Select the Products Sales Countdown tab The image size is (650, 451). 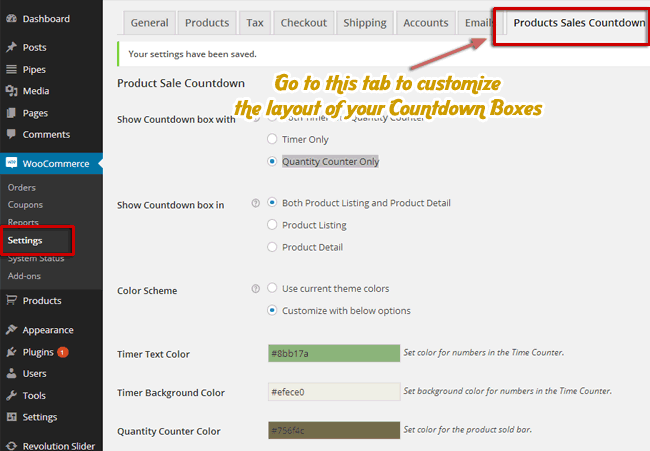click(579, 23)
